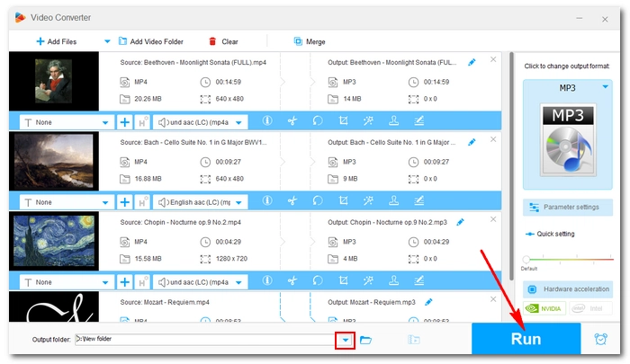Viewport: 630px width, 364px height.
Task: Remove the Bach Cello Suite item
Action: (493, 139)
